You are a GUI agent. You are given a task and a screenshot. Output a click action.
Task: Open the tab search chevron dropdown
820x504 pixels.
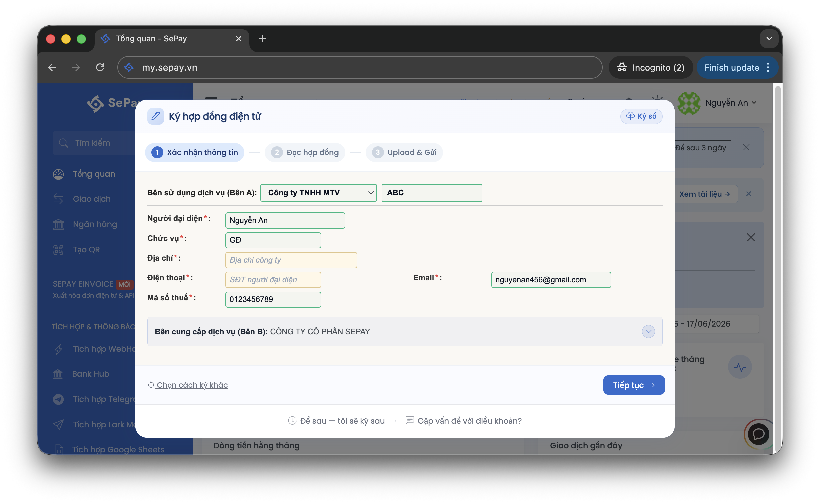tap(769, 39)
